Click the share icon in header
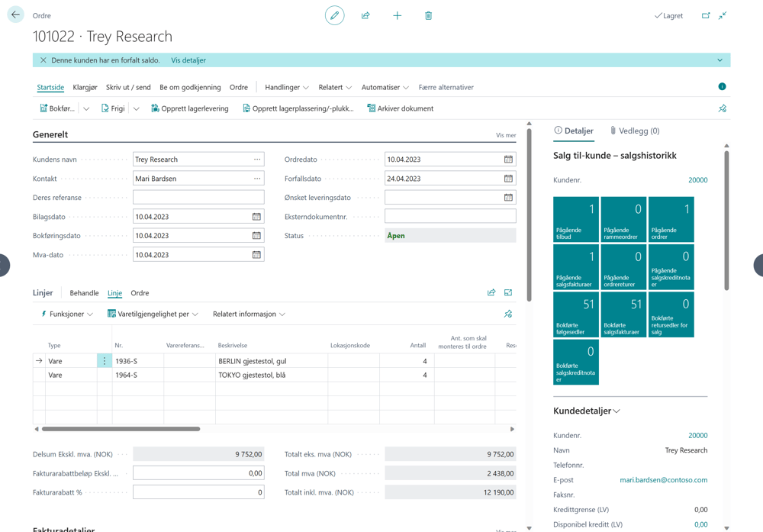Screen dimensions: 763x532 click(x=365, y=15)
